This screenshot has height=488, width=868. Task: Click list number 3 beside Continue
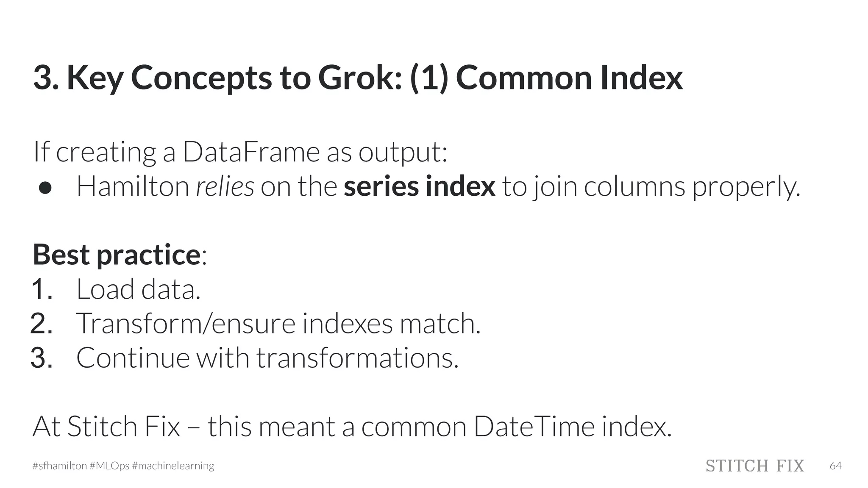42,358
